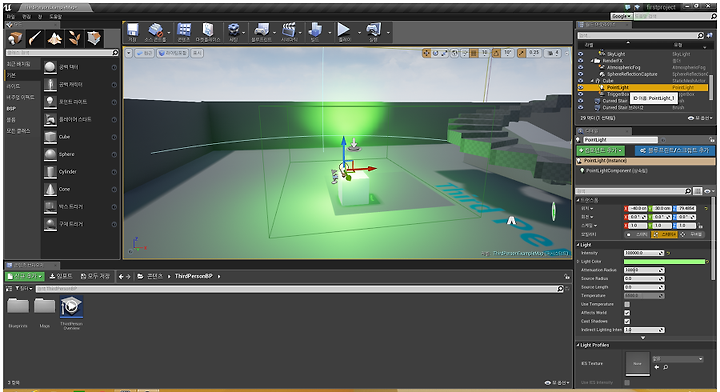
Task: Open the BSP category in Modes panel
Action: pos(11,109)
